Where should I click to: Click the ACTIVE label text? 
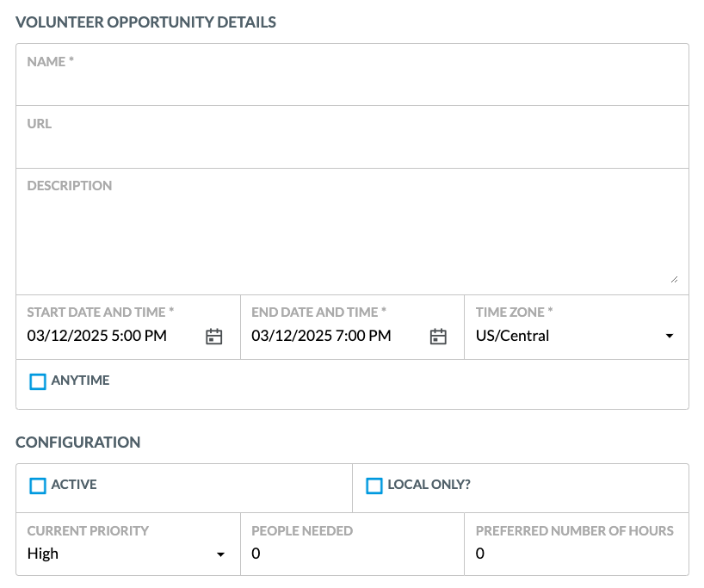[x=74, y=485]
